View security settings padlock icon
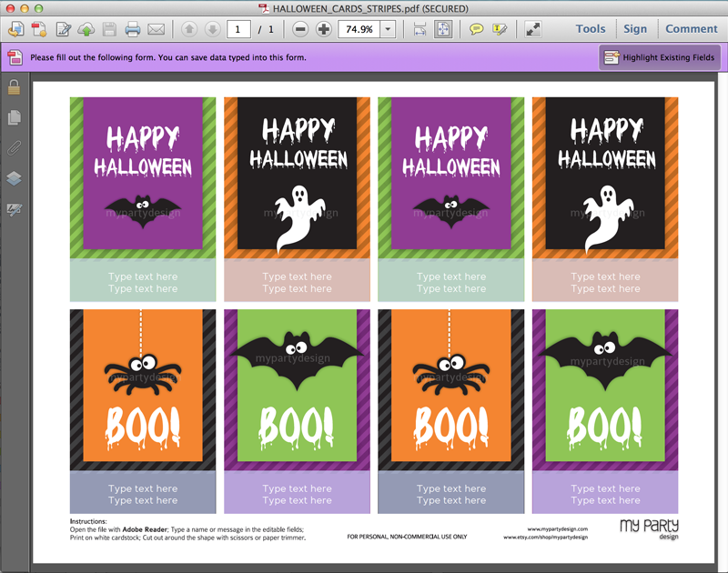 point(14,87)
